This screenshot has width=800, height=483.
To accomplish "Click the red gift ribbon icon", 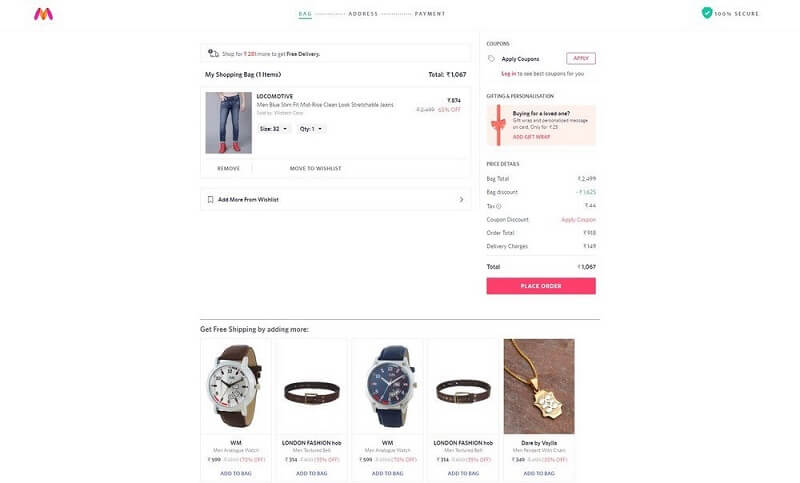I will click(498, 125).
